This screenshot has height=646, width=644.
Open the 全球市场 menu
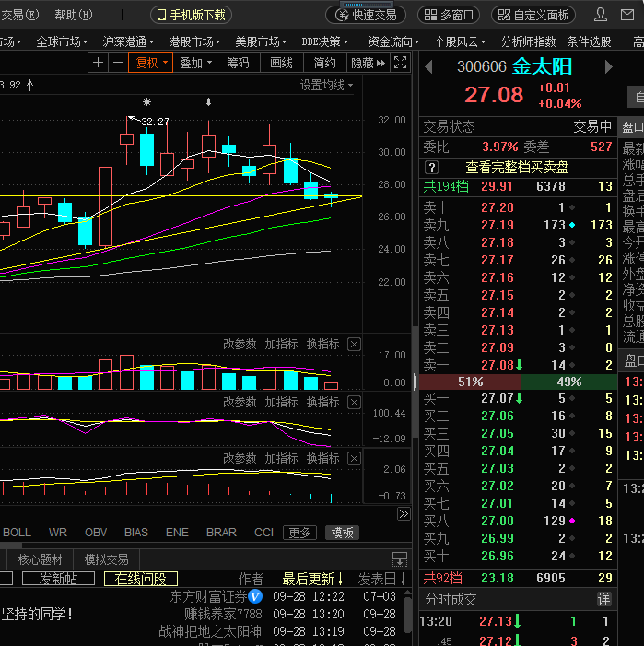pos(62,41)
